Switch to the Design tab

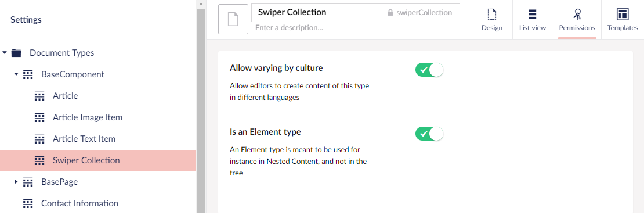click(492, 20)
